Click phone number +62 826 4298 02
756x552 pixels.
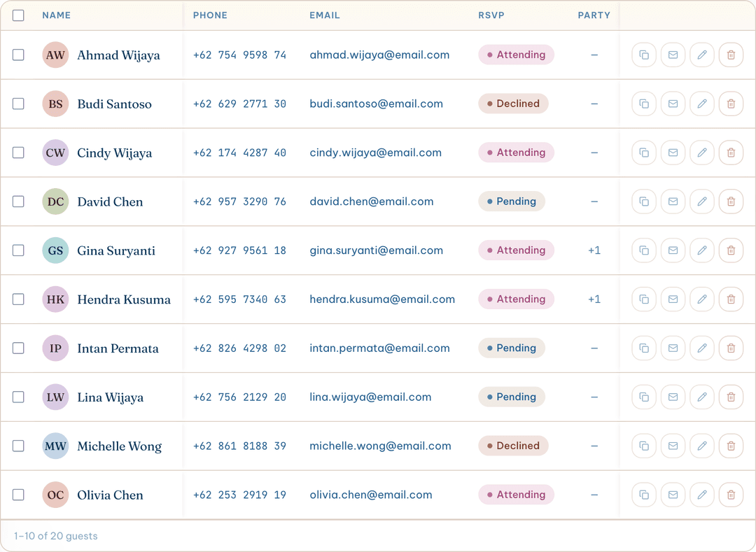[x=239, y=348]
